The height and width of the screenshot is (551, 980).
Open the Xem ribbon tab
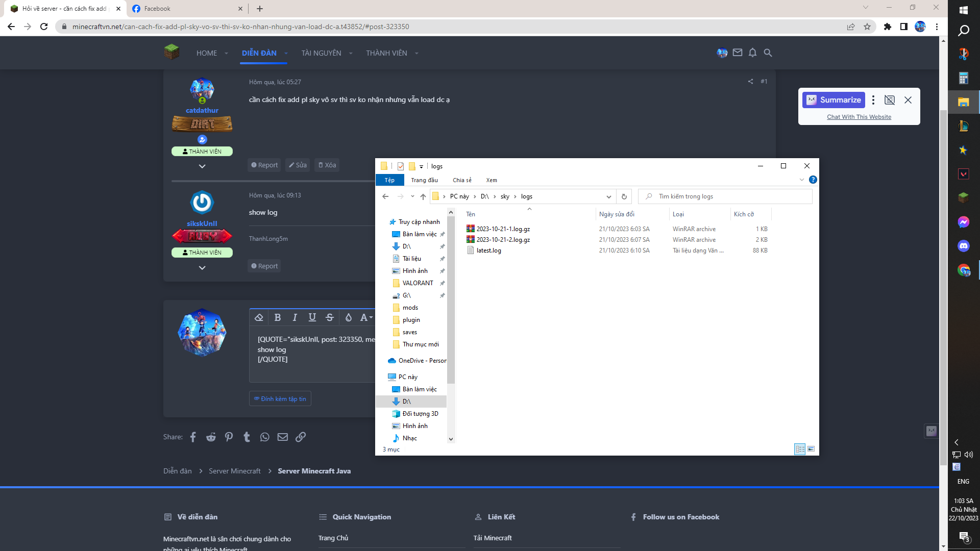click(492, 180)
